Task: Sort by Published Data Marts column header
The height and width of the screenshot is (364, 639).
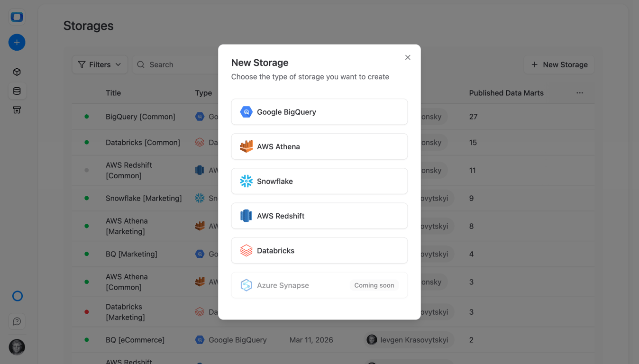Action: click(x=506, y=93)
